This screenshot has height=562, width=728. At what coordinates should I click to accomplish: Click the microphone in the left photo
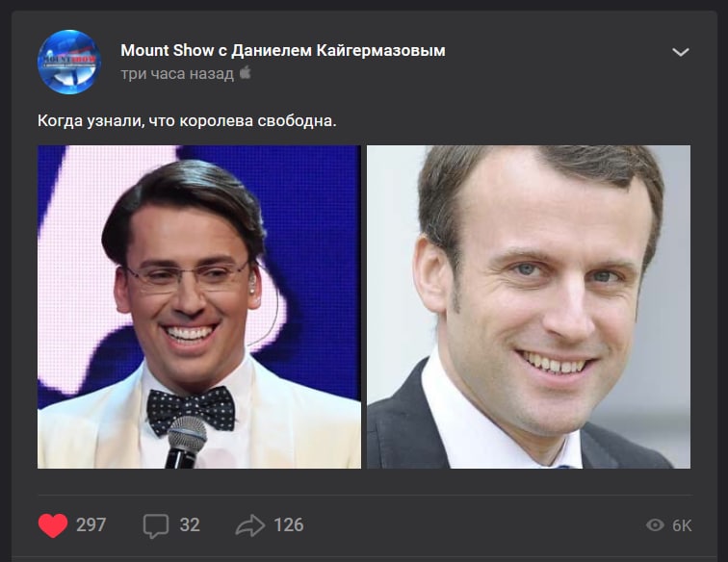pos(186,442)
